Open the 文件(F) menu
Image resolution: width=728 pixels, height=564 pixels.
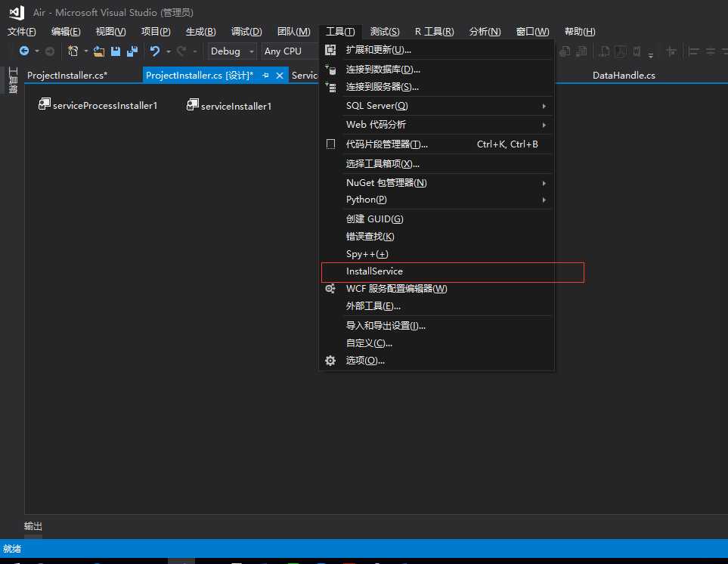point(22,32)
